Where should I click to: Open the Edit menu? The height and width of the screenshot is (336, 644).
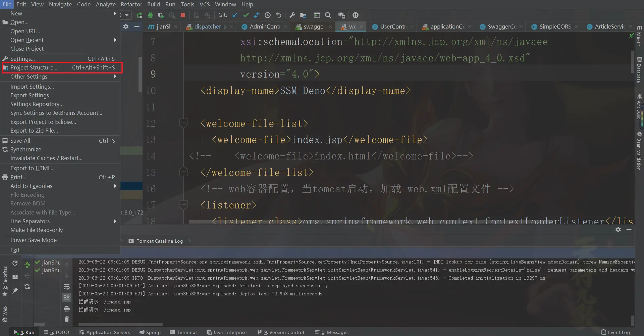coord(21,4)
